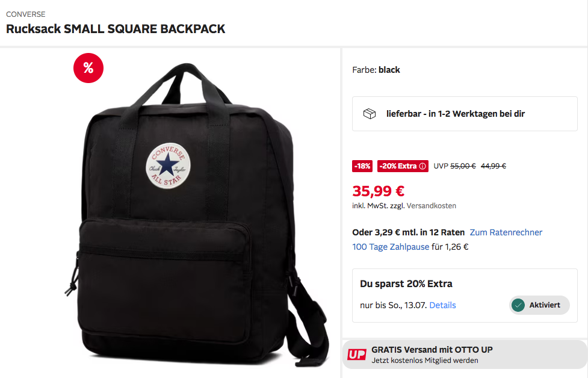
Task: Open the 100 Tage Zahlpause link
Action: [x=391, y=247]
